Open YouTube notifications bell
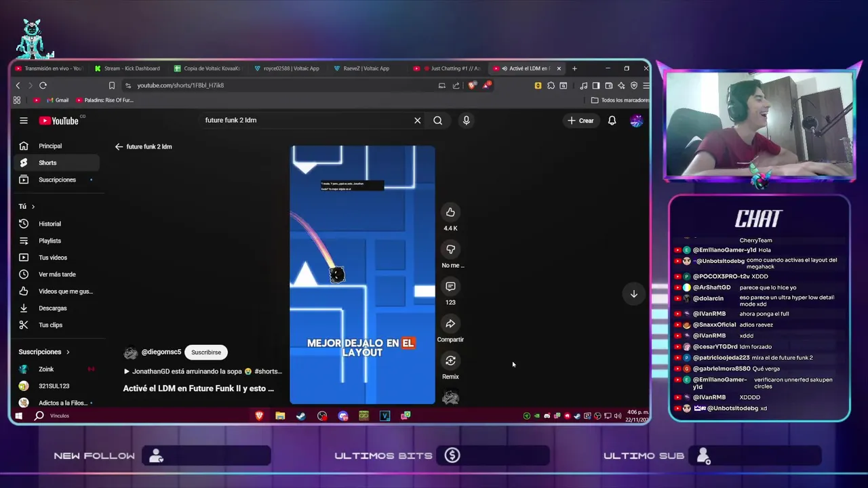 tap(612, 121)
